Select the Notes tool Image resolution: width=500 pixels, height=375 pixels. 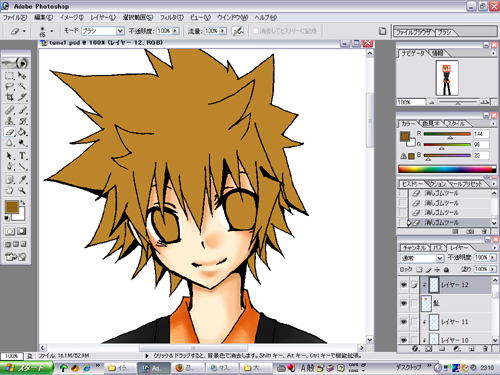coord(9,180)
